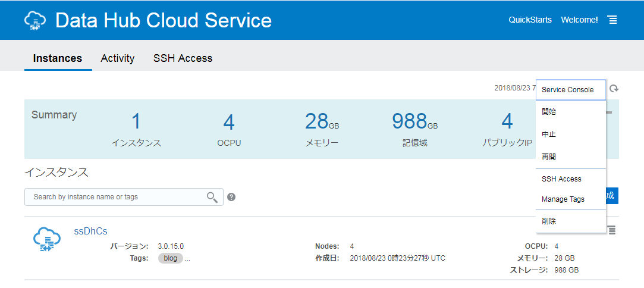Click the instance メモリー 28 GB value
644x288 pixels.
coord(564,258)
